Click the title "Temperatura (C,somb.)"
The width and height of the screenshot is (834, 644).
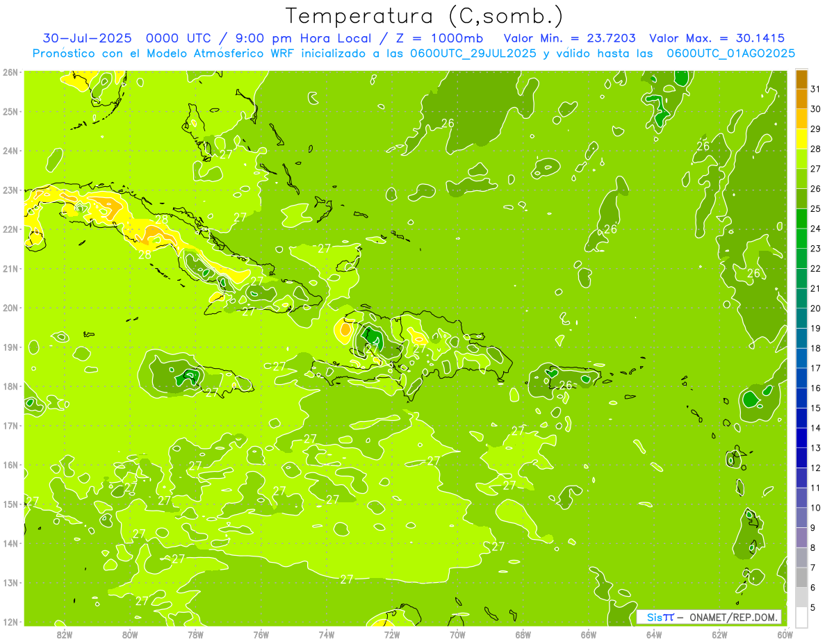click(x=425, y=16)
